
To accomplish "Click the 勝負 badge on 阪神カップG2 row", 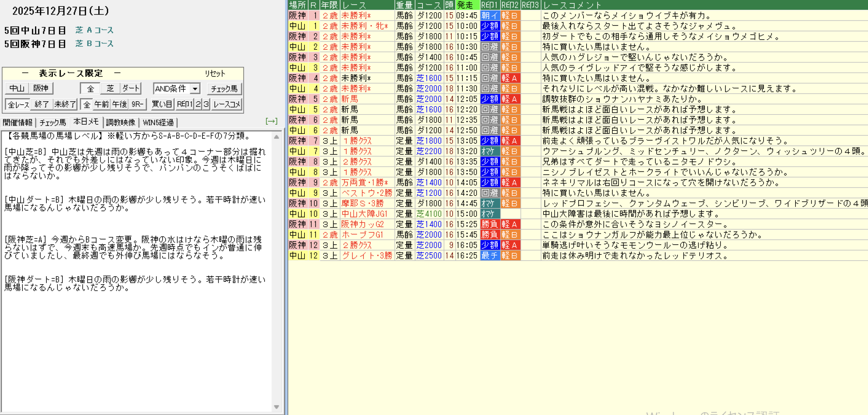I will pyautogui.click(x=490, y=224).
